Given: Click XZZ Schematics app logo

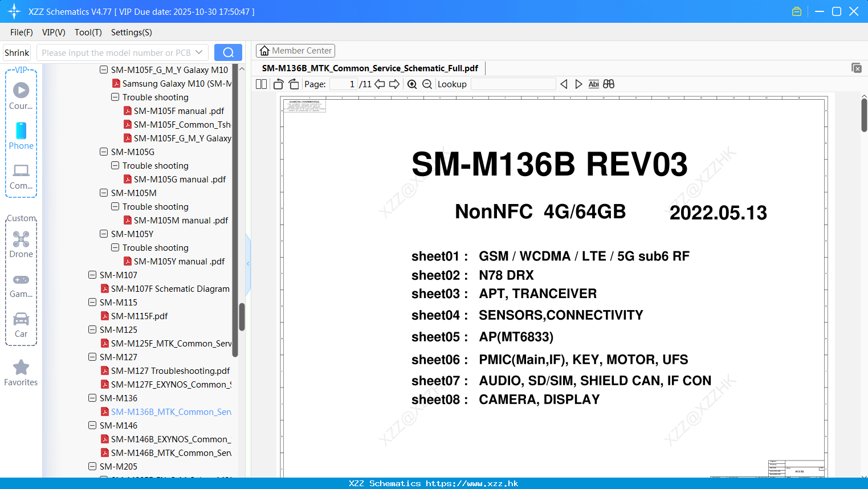Looking at the screenshot, I should click(14, 11).
